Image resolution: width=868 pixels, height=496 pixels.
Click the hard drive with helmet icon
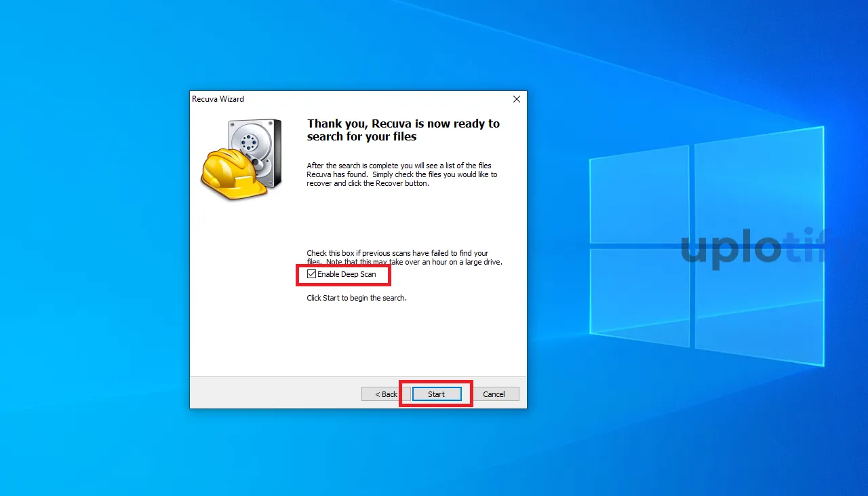[241, 159]
